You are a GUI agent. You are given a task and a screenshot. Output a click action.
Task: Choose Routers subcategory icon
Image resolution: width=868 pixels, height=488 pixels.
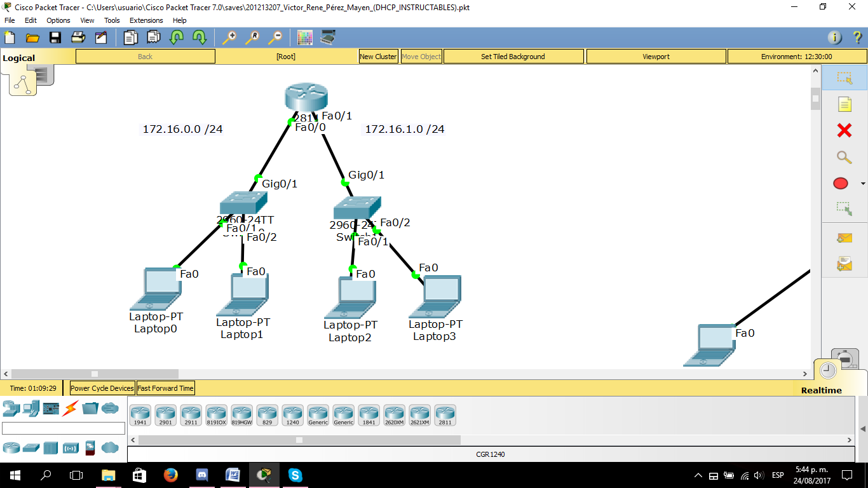coord(11,447)
